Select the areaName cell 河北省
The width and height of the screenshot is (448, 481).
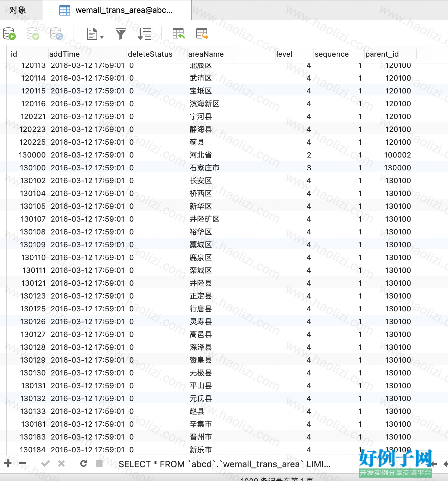200,155
